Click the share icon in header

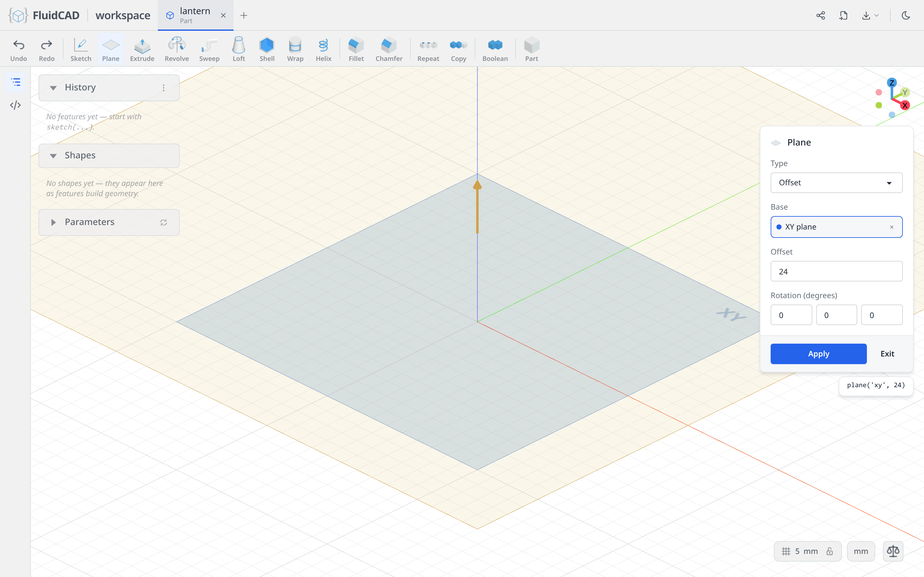click(820, 15)
